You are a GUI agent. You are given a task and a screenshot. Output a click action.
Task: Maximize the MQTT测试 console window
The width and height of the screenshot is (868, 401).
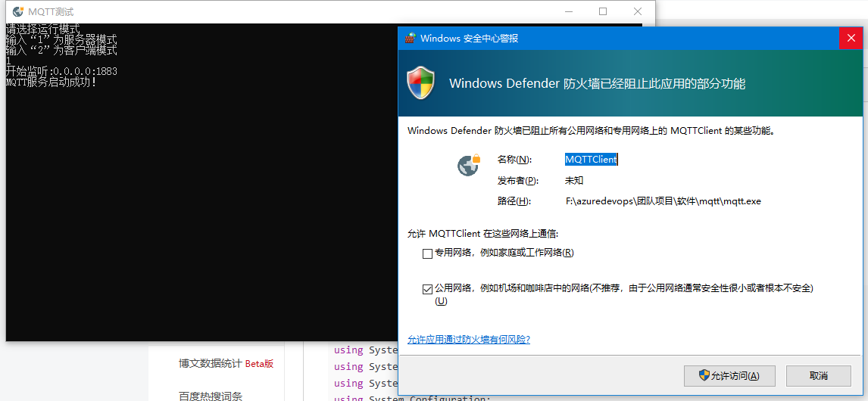603,11
